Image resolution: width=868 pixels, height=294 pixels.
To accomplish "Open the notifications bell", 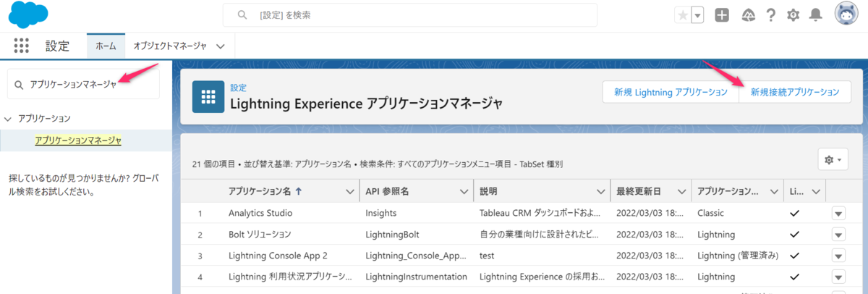I will 816,15.
